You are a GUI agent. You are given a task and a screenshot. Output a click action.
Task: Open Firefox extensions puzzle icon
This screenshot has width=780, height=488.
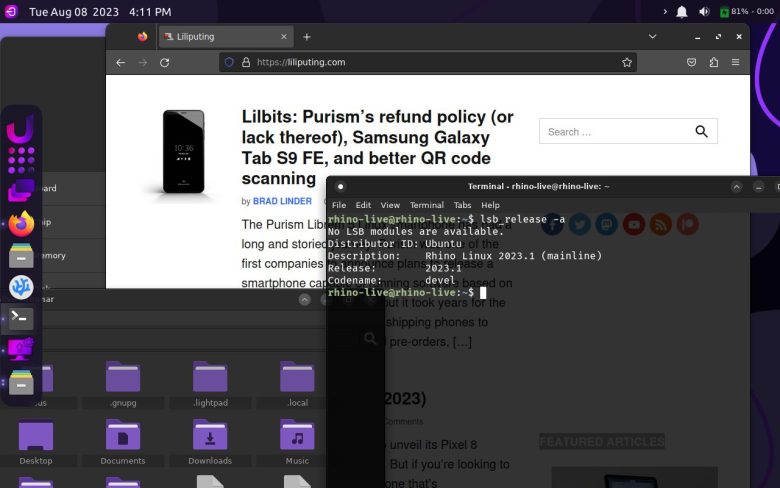coord(714,62)
